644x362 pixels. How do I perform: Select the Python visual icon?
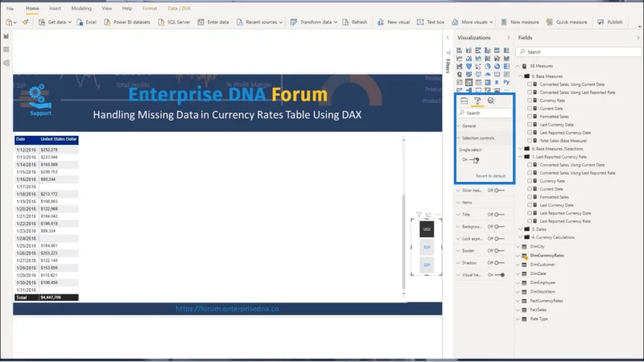506,83
